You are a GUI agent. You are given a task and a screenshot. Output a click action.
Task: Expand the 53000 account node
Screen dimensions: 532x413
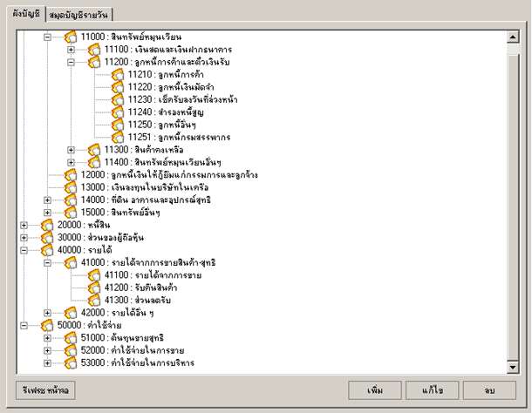point(48,363)
